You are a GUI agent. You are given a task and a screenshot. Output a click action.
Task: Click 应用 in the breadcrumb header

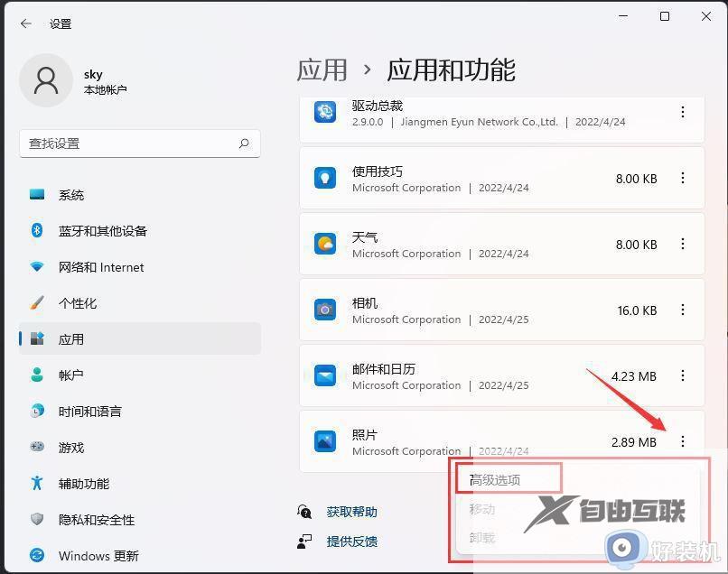tap(322, 69)
